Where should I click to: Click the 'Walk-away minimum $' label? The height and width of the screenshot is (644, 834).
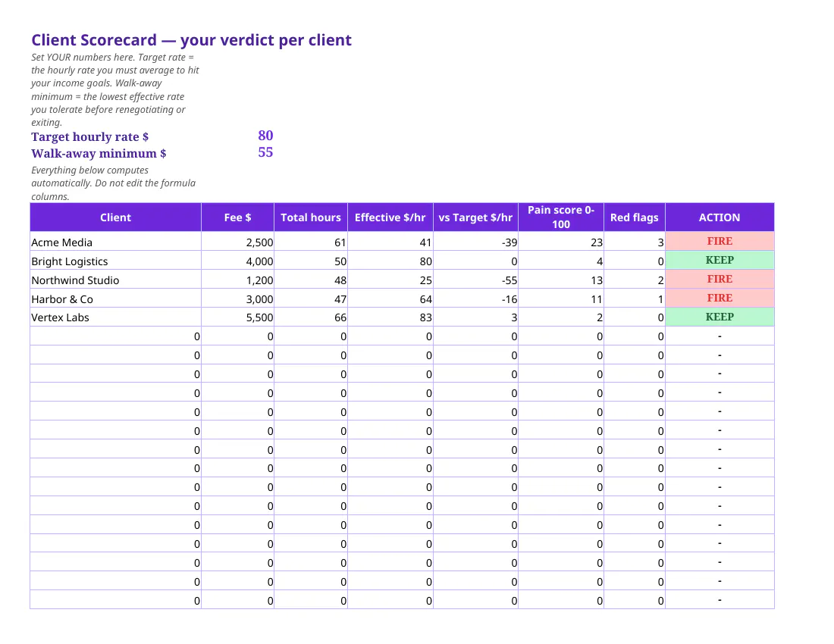[x=99, y=154]
